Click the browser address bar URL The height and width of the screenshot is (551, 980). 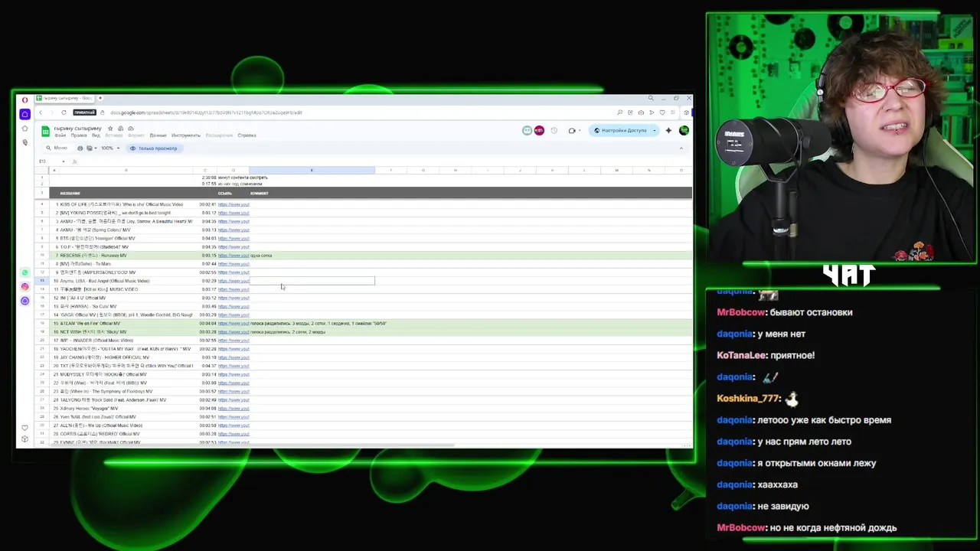[x=206, y=112]
